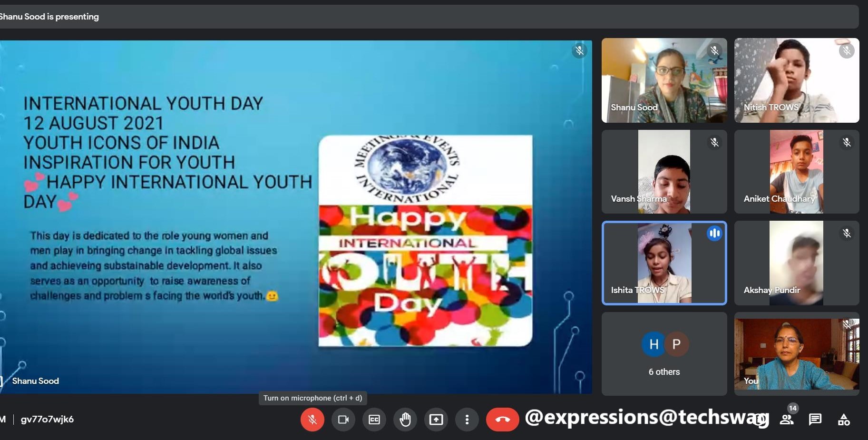This screenshot has width=868, height=440.
Task: Select Akshay Pundir's video tile
Action: 797,263
